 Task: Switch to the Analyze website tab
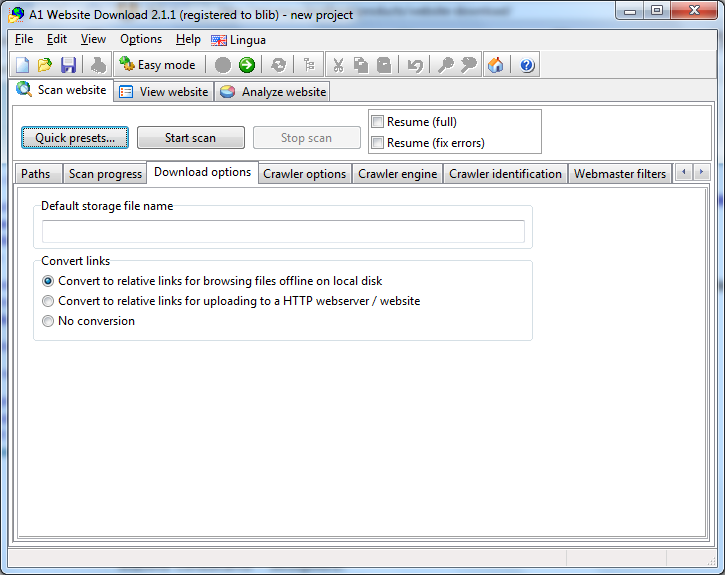pos(273,92)
